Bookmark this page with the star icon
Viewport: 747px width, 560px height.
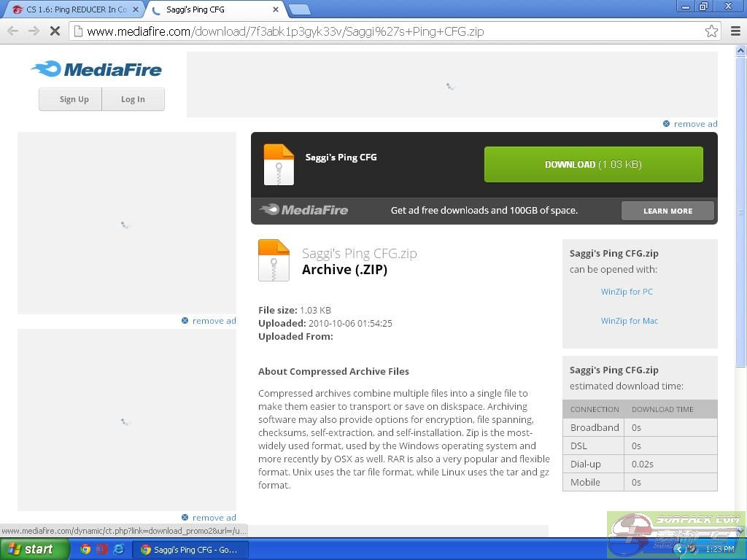[711, 31]
